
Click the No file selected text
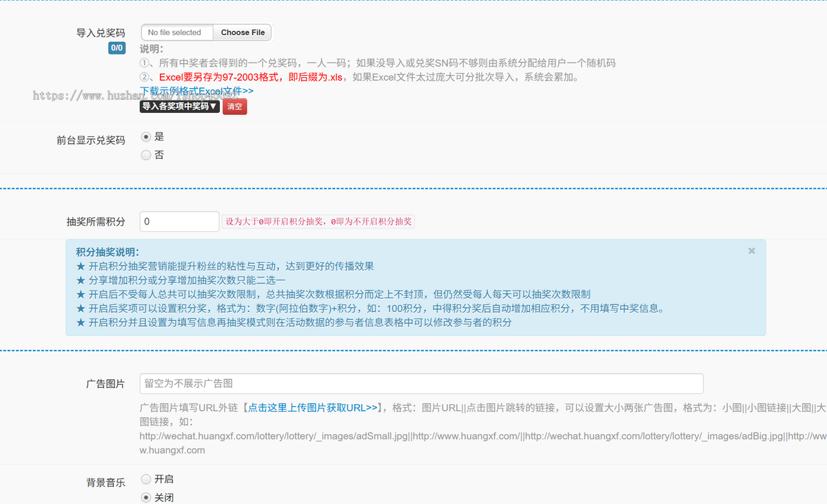pos(174,32)
